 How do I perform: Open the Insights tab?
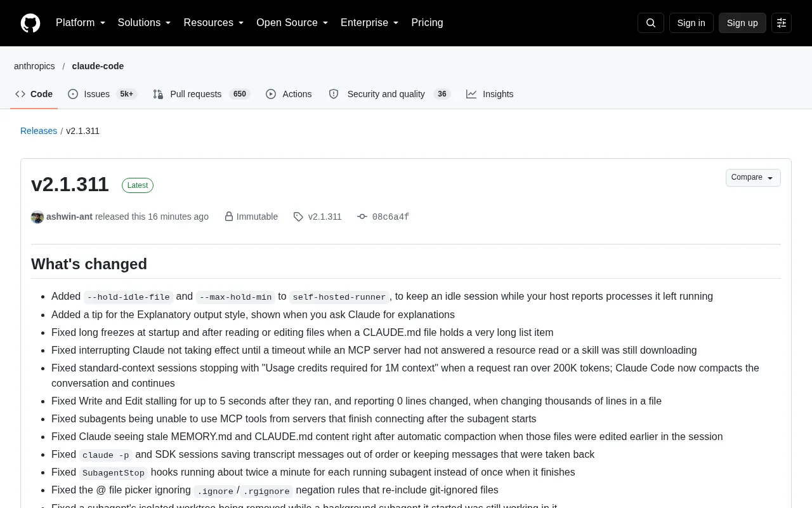coord(490,94)
